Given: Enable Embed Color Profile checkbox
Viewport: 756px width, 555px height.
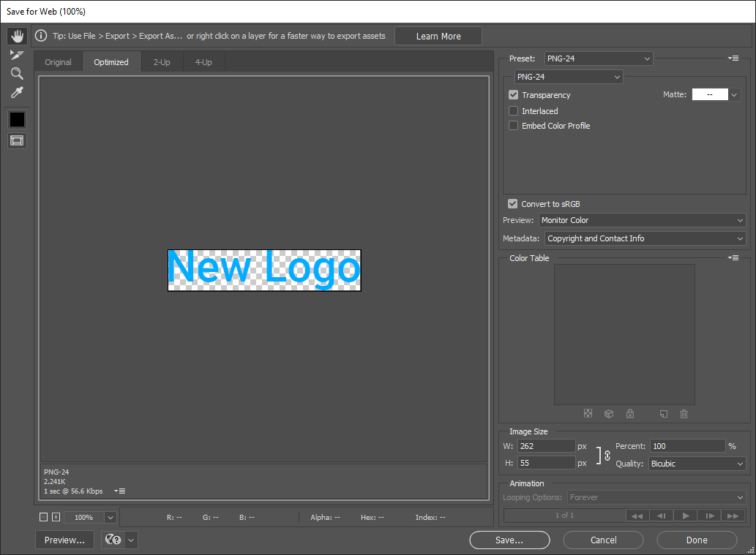Looking at the screenshot, I should click(514, 125).
